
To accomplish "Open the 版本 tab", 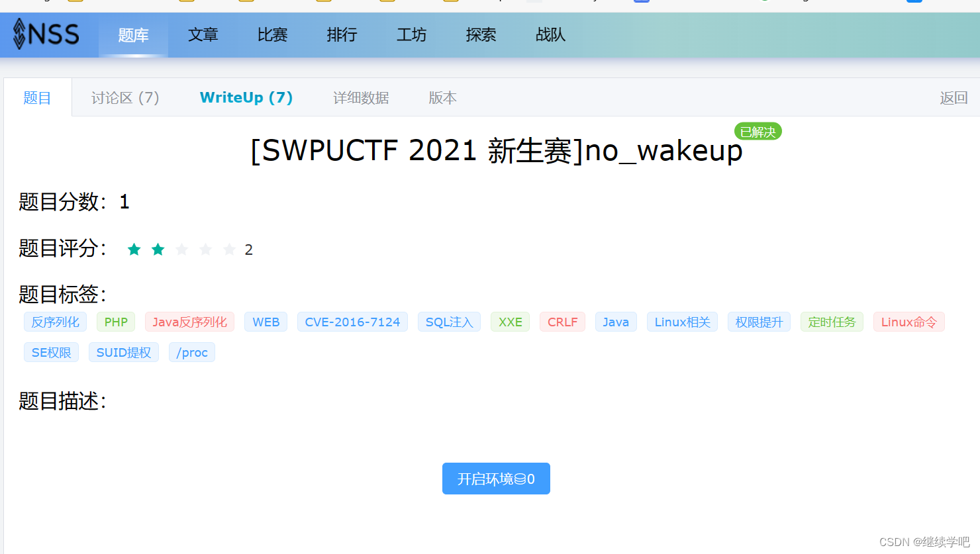I will coord(442,98).
